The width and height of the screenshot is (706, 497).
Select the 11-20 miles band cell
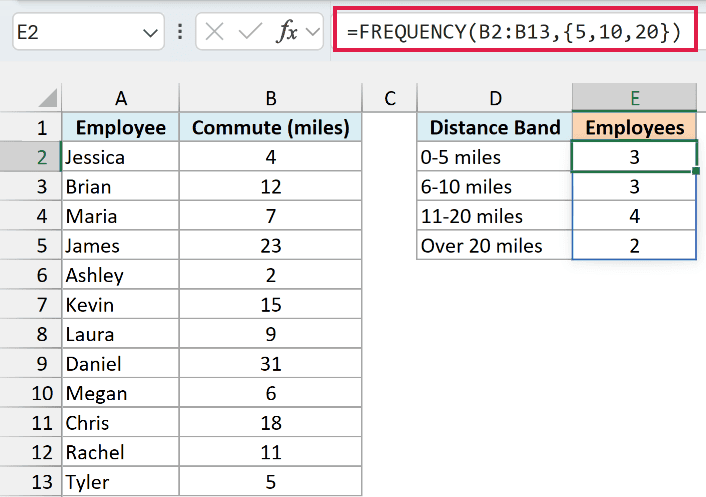(x=495, y=216)
